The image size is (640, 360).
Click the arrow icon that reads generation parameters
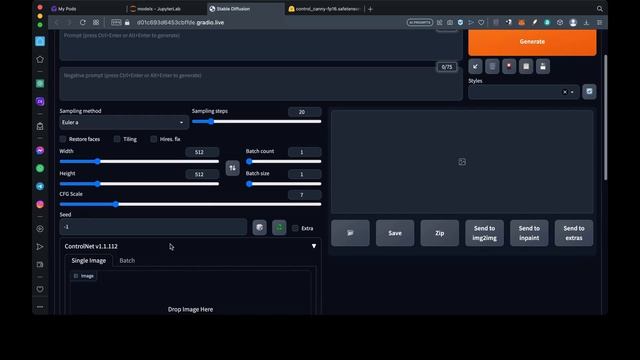(x=476, y=66)
